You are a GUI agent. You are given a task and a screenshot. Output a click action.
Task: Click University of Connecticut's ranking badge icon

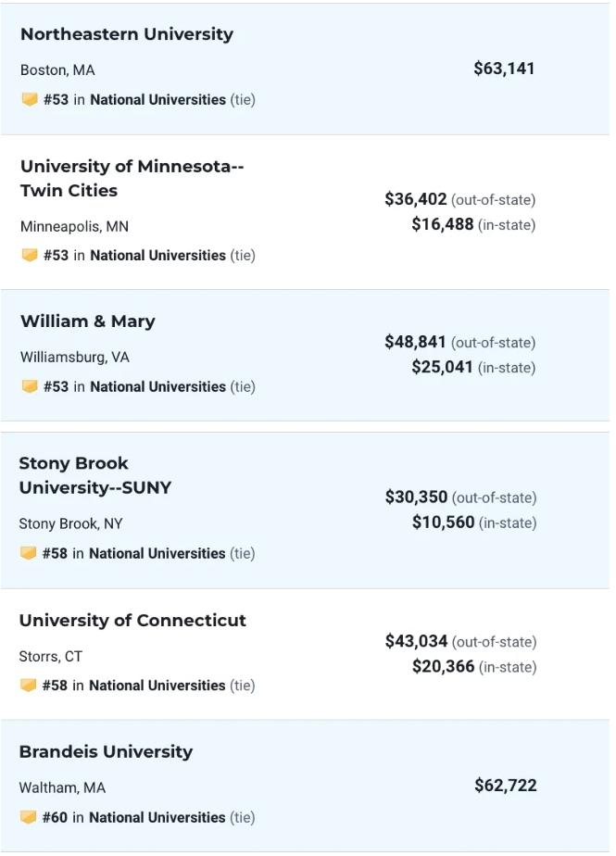coord(29,686)
